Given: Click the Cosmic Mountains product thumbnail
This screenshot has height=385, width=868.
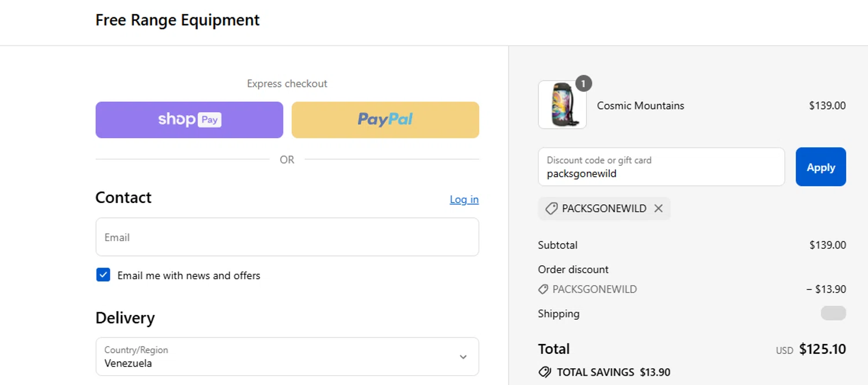Looking at the screenshot, I should point(562,105).
